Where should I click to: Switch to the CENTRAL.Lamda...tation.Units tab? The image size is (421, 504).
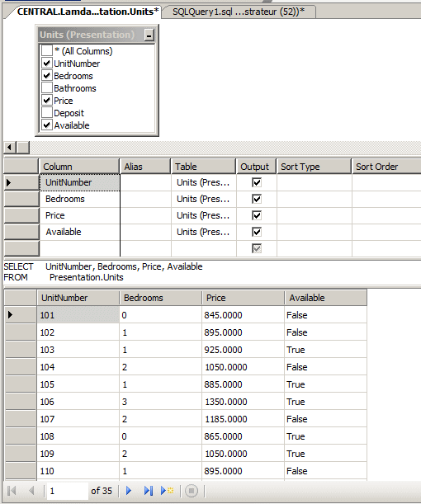coord(88,12)
